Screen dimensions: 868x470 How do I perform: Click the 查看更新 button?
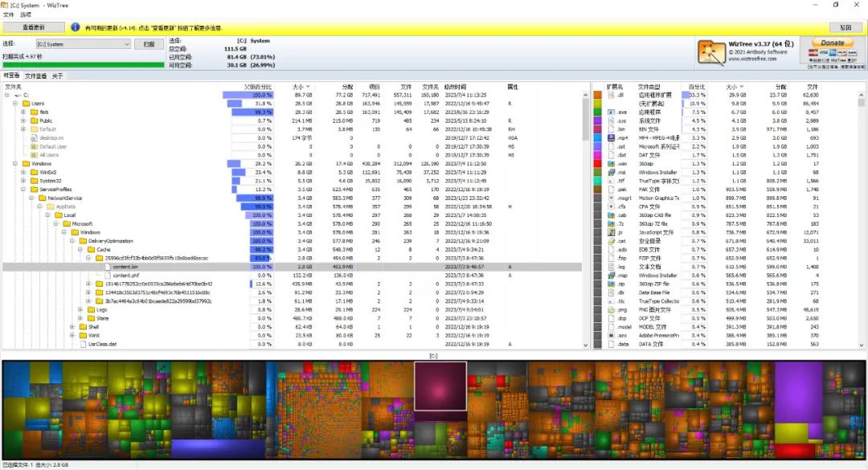tap(33, 27)
